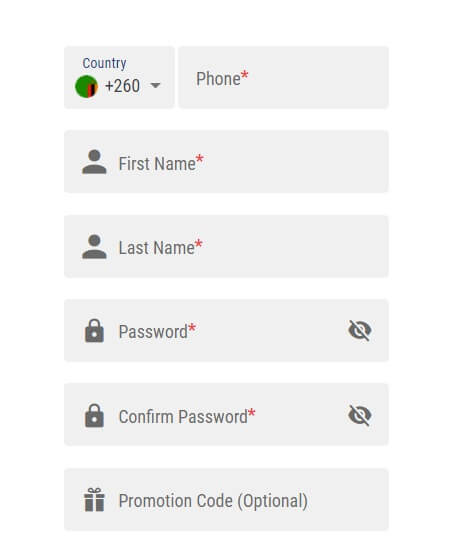Click the gift icon beside Promotion Code
Screen dimensions: 452x551
click(94, 500)
